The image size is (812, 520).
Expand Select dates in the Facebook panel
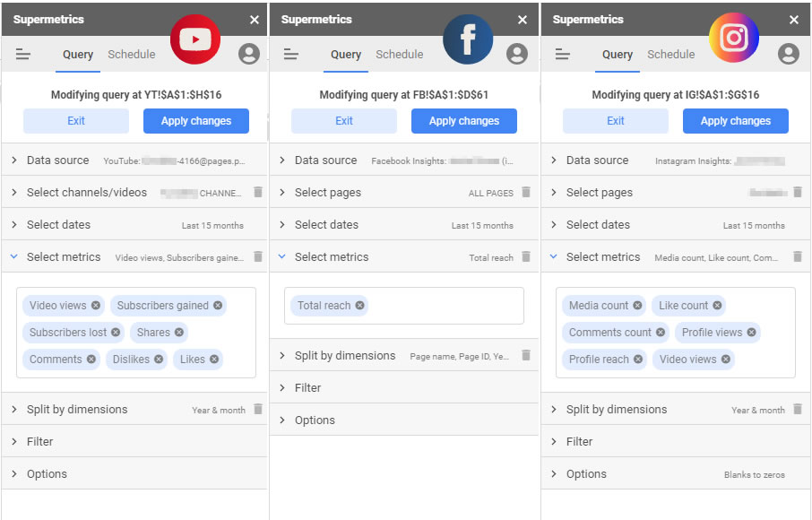404,224
